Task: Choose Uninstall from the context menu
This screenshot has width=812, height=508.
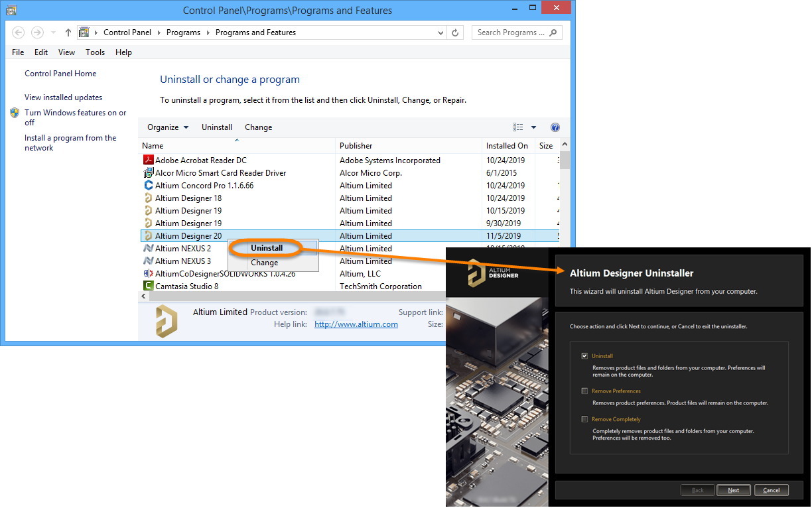Action: (x=267, y=248)
